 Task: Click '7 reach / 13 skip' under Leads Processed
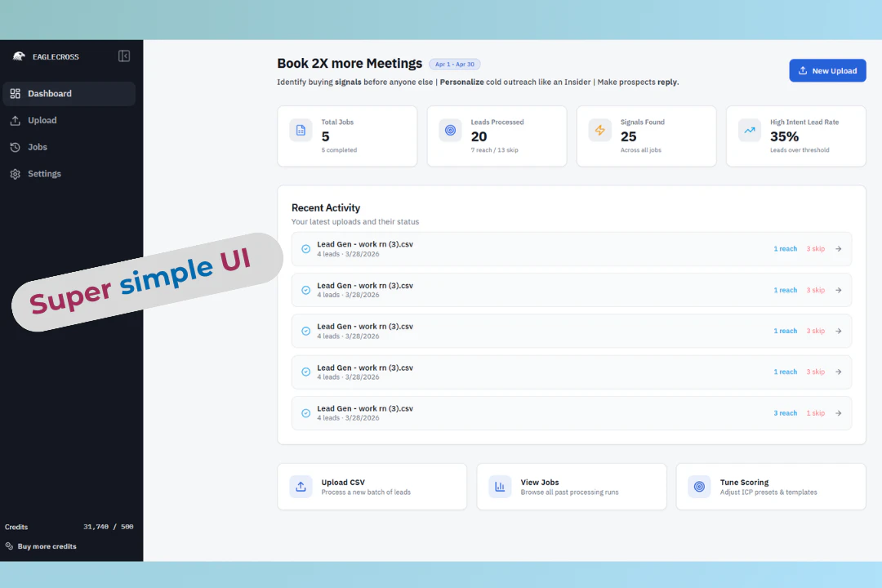click(494, 150)
